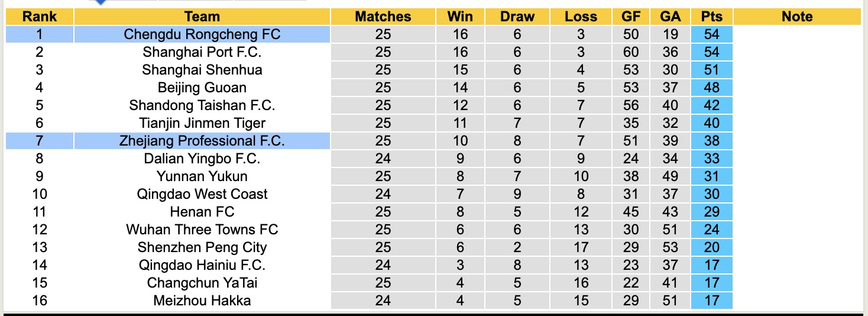868x316 pixels.
Task: Select the Meizhou Hakka team row
Action: click(202, 301)
